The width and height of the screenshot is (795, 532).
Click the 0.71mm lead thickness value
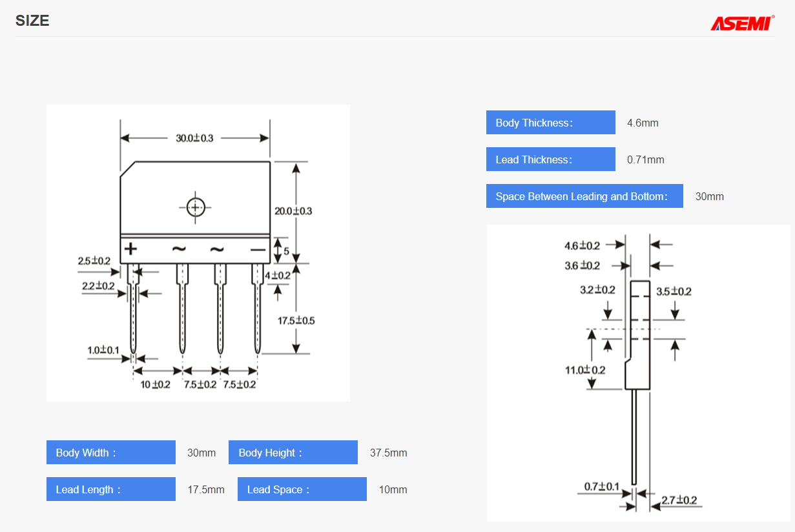(645, 159)
